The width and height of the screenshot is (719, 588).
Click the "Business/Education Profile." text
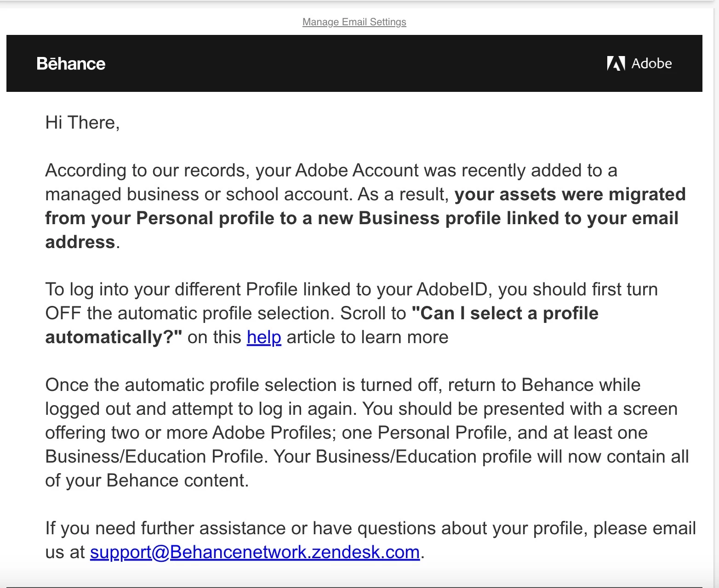(x=156, y=457)
